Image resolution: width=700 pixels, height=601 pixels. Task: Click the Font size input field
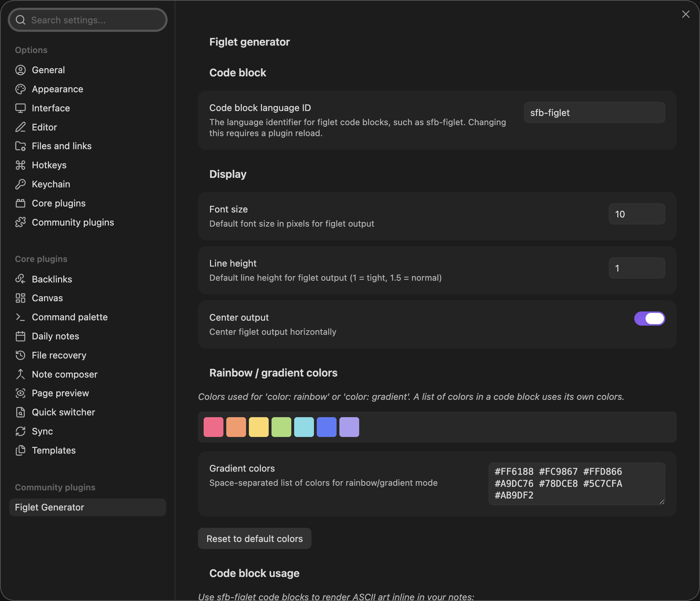point(637,214)
